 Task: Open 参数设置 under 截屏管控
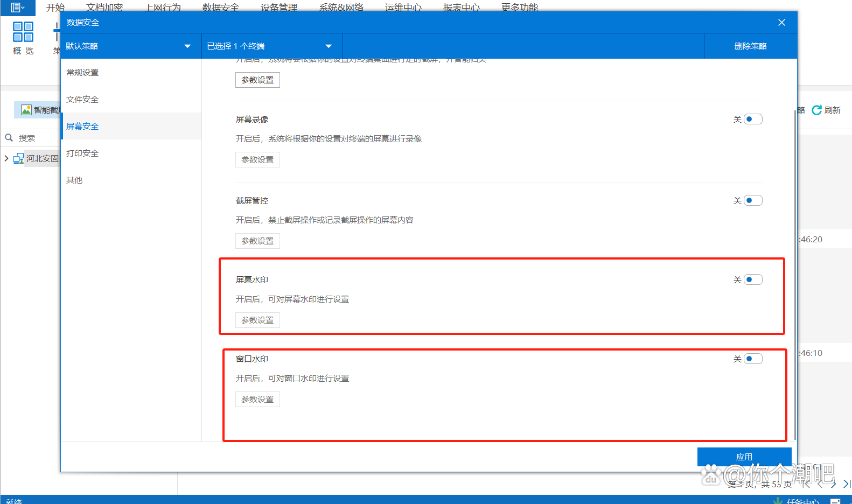257,241
